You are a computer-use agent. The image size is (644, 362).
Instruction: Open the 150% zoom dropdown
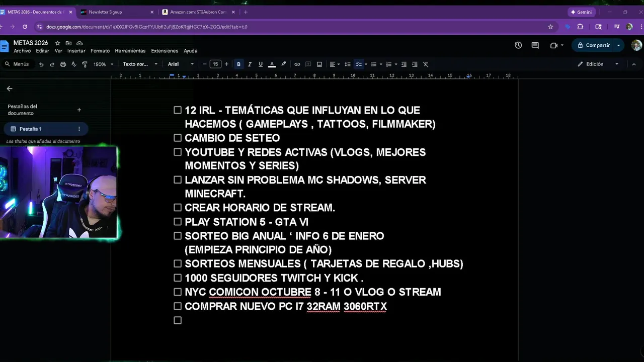point(103,64)
